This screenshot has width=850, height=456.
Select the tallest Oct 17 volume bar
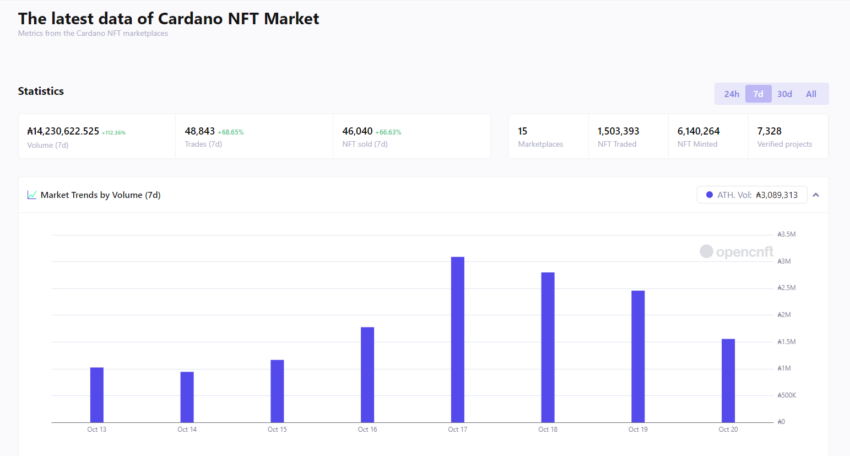458,339
